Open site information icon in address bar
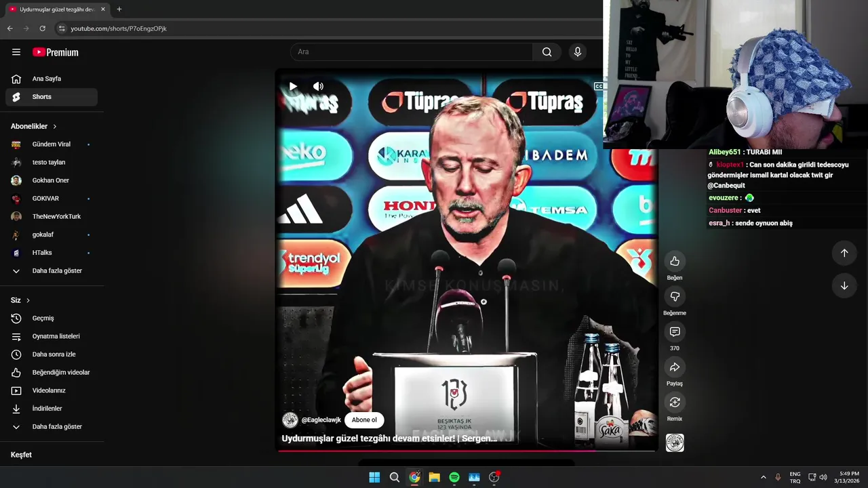This screenshot has width=868, height=488. [x=61, y=28]
